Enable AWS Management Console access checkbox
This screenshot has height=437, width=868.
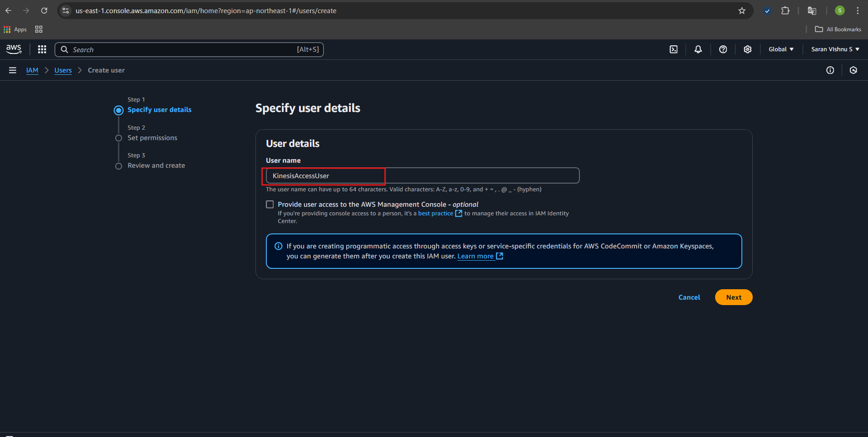tap(270, 204)
